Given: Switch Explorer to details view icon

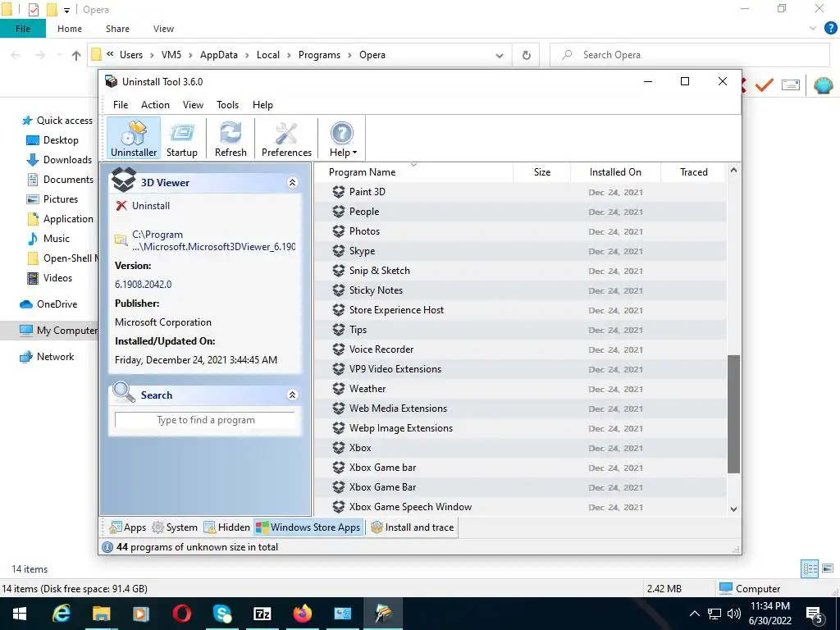Looking at the screenshot, I should tap(810, 568).
